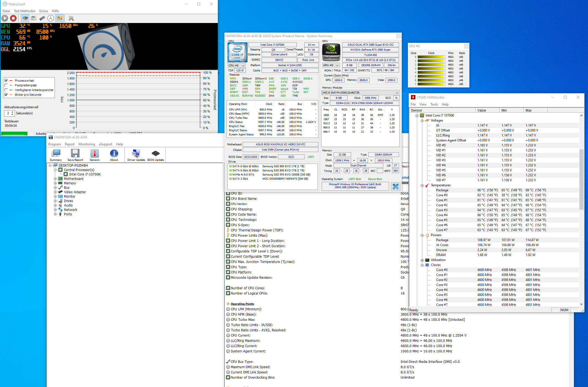588x387 pixels.
Task: Click the ASUS ROG MAXIMUS XII HERO motherboard field
Action: click(280, 145)
